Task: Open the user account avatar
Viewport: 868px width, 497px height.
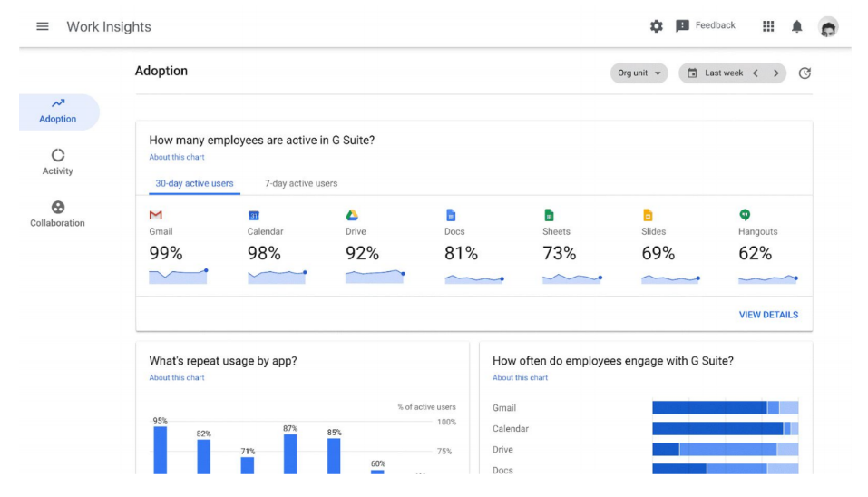Action: (x=827, y=26)
